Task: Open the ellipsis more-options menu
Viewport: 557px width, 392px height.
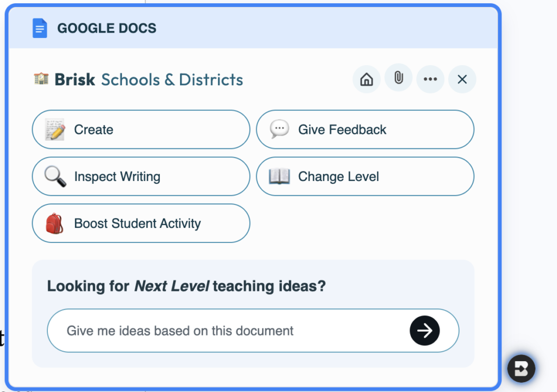Action: tap(430, 79)
